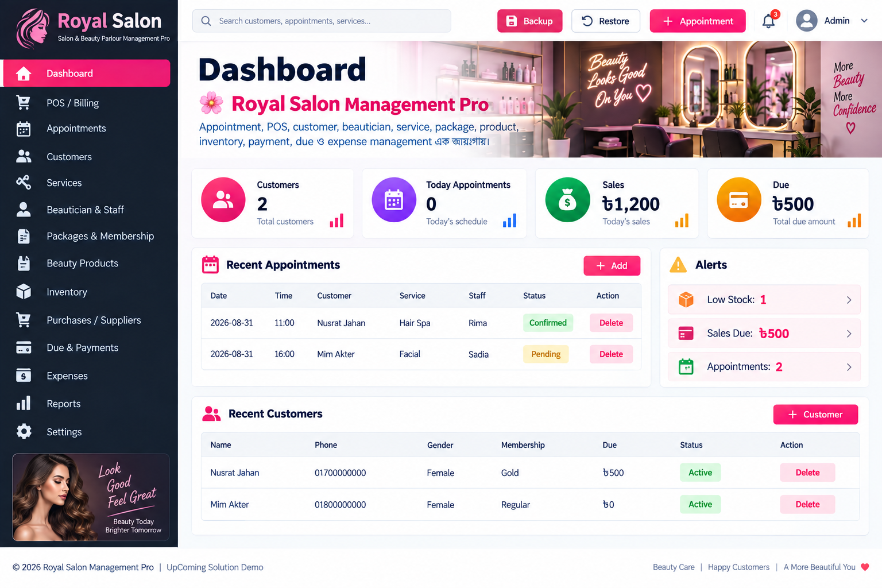882x588 pixels.
Task: Click the search magnifier icon
Action: (206, 21)
